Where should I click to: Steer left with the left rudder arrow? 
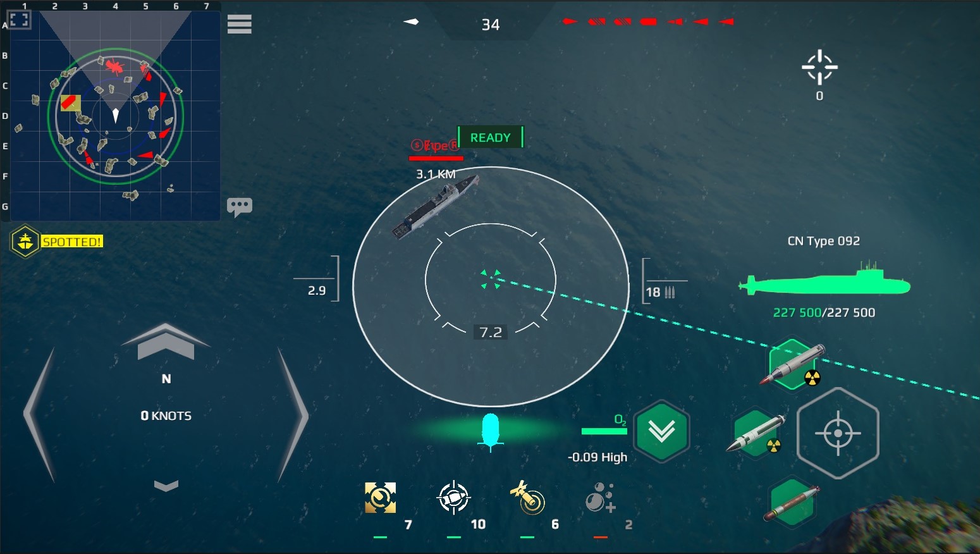[x=40, y=415]
